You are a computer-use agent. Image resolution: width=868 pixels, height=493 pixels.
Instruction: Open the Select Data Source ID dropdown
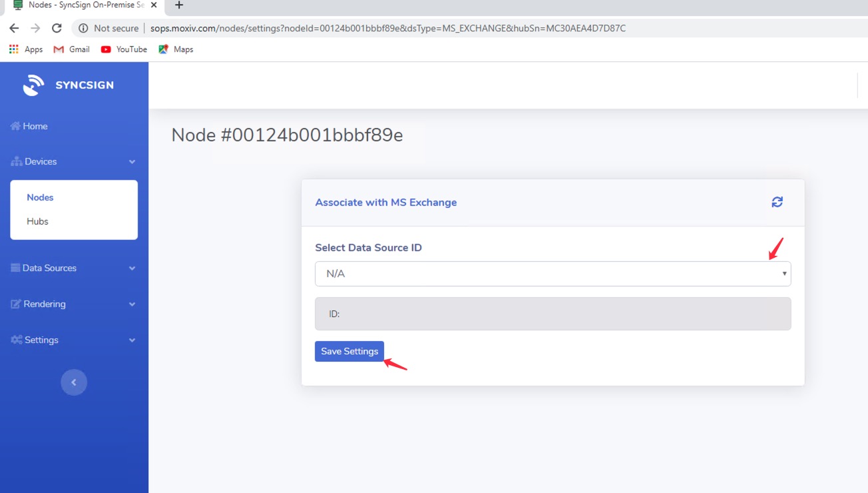[x=552, y=274]
